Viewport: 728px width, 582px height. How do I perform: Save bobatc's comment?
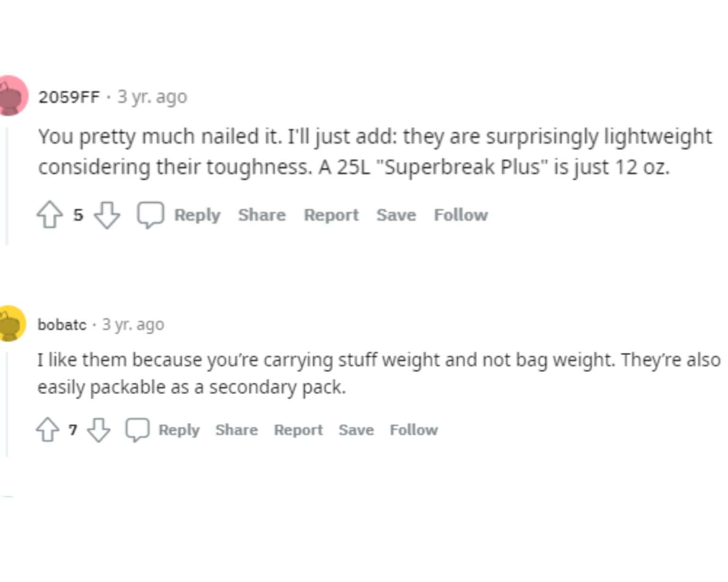click(356, 430)
